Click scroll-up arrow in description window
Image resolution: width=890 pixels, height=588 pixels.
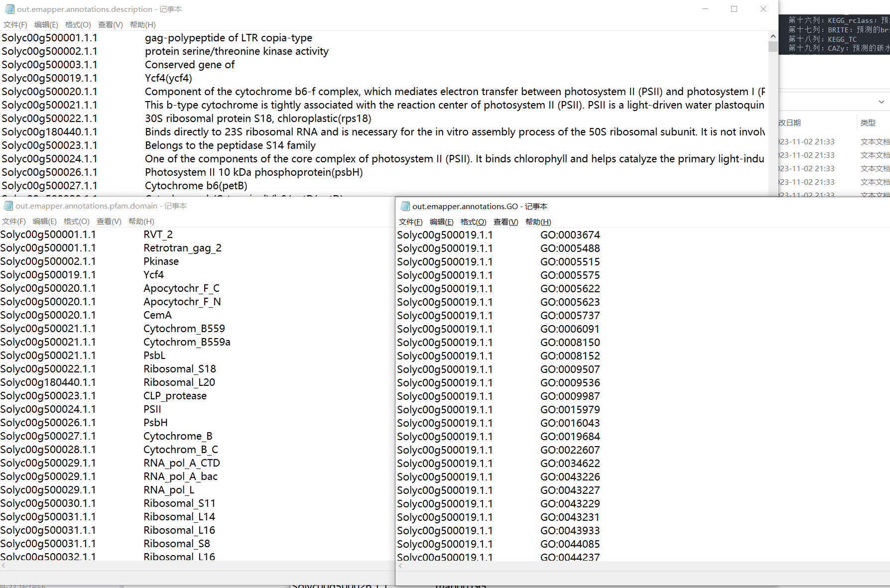tap(773, 36)
